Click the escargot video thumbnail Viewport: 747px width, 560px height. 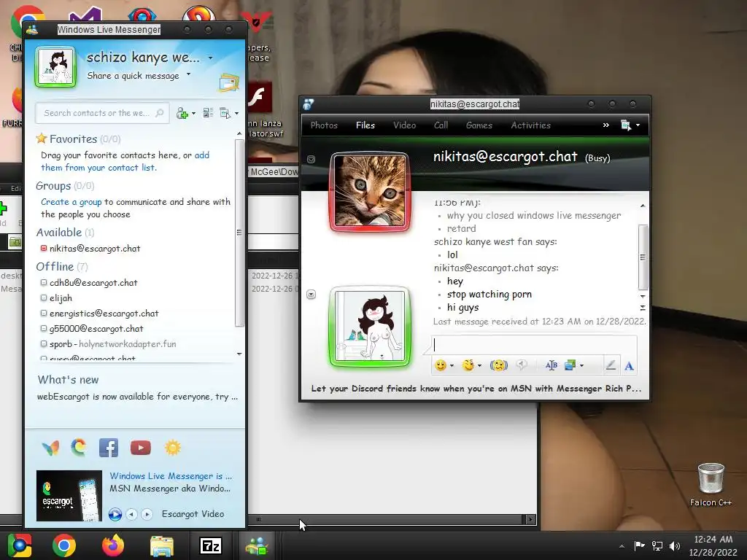pos(69,496)
